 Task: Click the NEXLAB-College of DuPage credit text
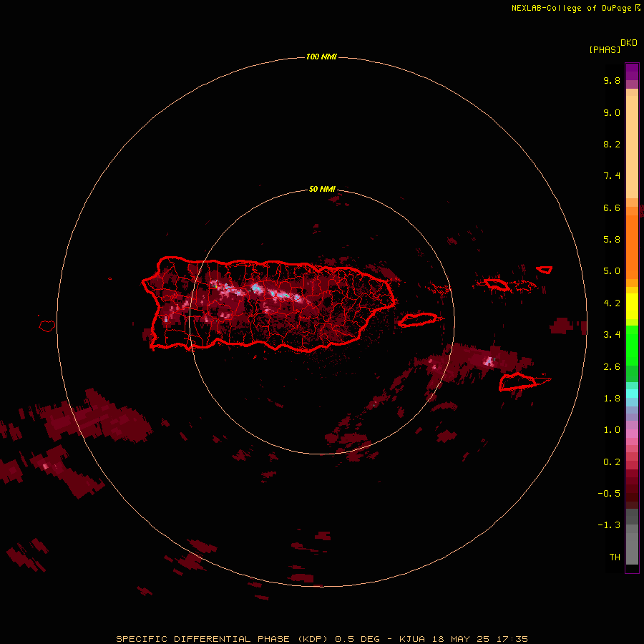pos(575,8)
